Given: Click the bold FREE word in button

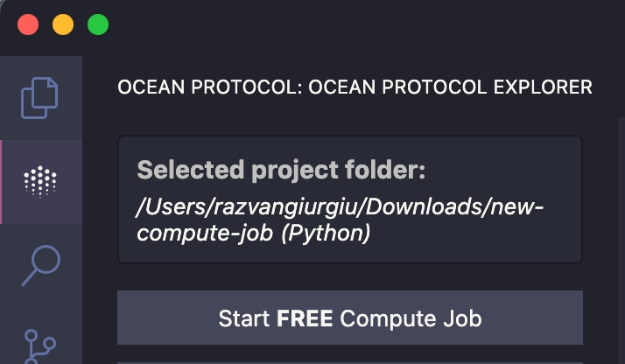Looking at the screenshot, I should coord(305,318).
